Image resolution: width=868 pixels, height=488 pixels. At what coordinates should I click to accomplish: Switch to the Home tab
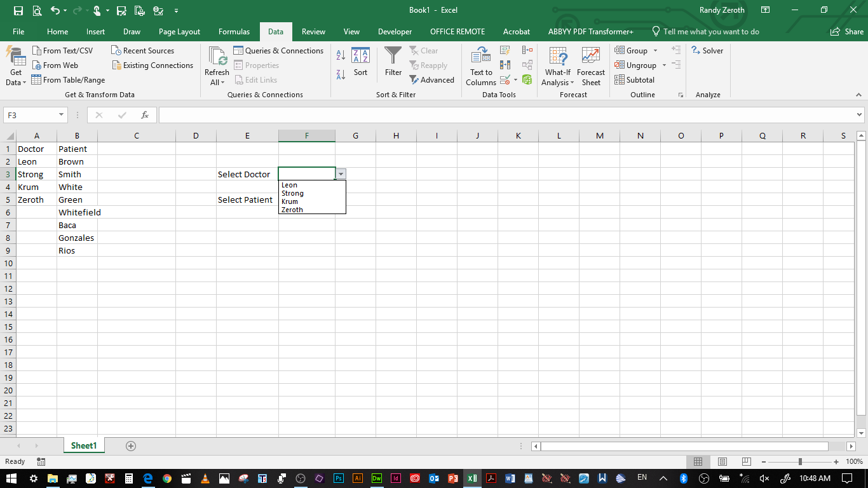point(58,32)
